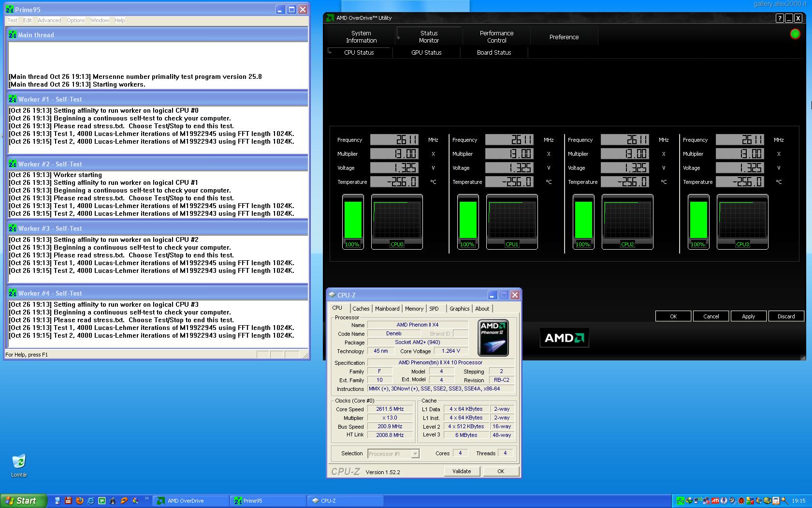Open the Preference tab in OverDrive
Screen dimensions: 812x508
tap(564, 37)
